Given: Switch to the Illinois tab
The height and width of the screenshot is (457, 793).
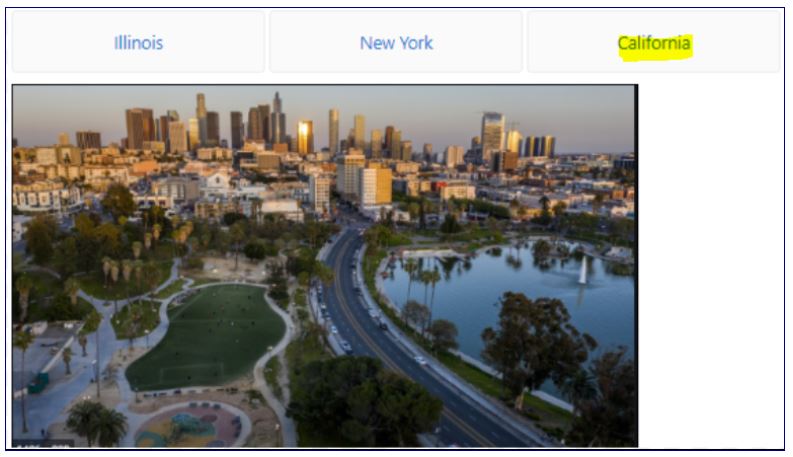Looking at the screenshot, I should click(138, 42).
